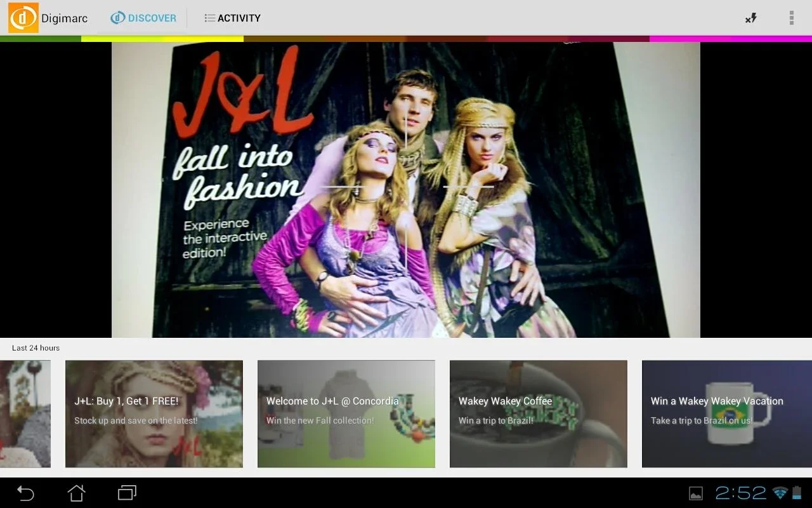Switch to the Discover tab
The image size is (812, 508).
point(143,18)
